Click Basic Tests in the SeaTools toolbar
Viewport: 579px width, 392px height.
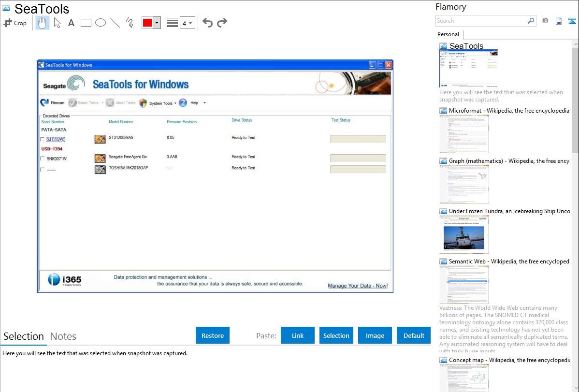[84, 102]
